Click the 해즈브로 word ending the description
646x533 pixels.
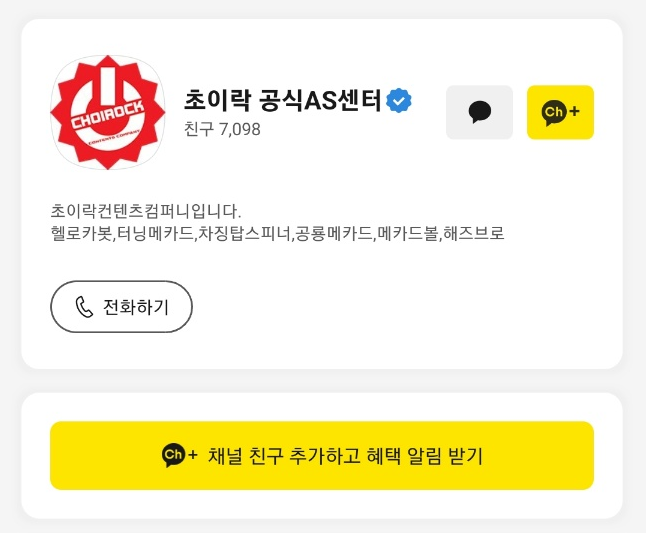(x=474, y=233)
